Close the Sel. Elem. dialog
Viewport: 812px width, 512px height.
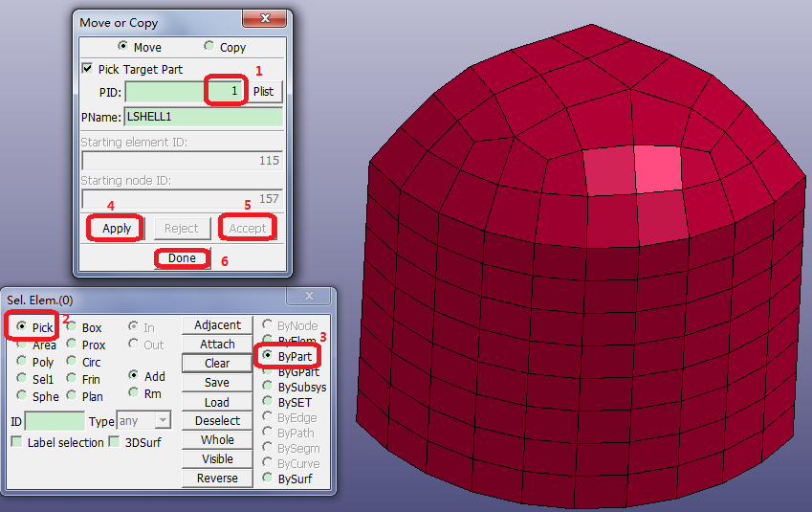(x=309, y=298)
